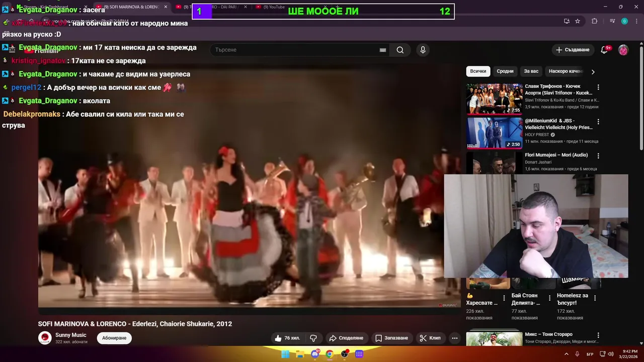Open the Chrome three-dot menu
The height and width of the screenshot is (362, 644).
point(636,21)
